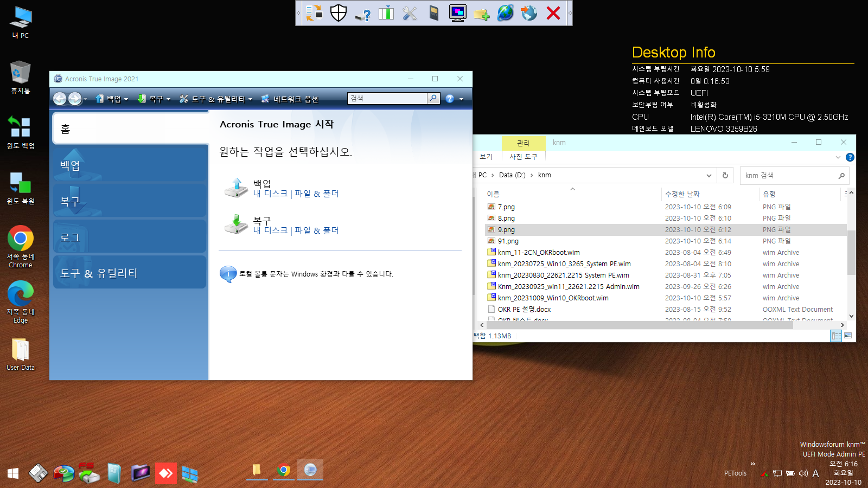Image resolution: width=868 pixels, height=488 pixels.
Task: Launch the Internet Explorer globe icon
Action: click(506, 12)
